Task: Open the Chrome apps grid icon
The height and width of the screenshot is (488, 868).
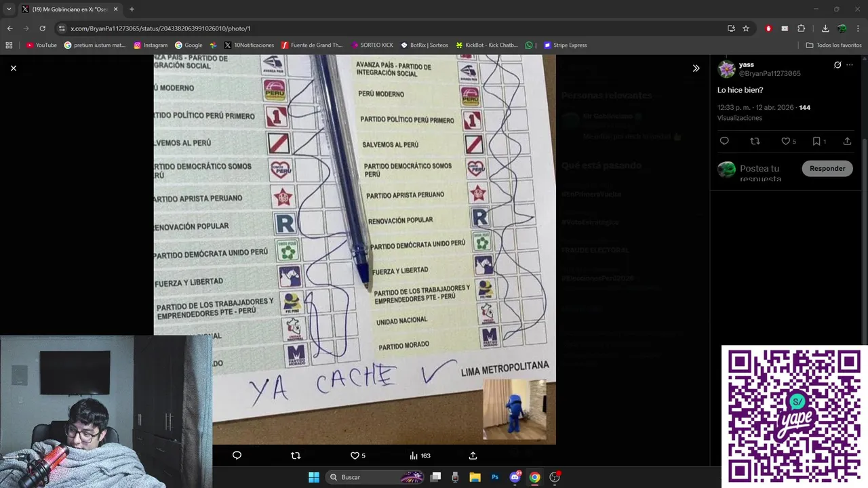Action: click(9, 45)
